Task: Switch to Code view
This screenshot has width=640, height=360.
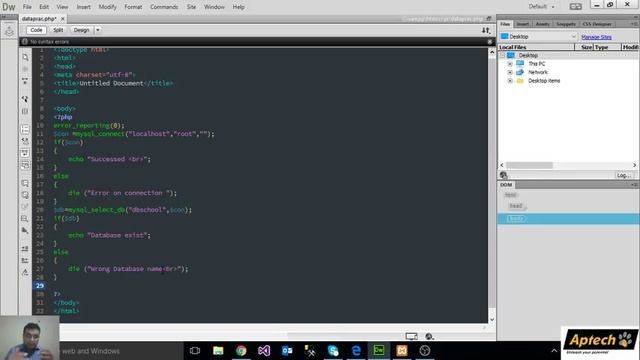Action: [x=36, y=30]
